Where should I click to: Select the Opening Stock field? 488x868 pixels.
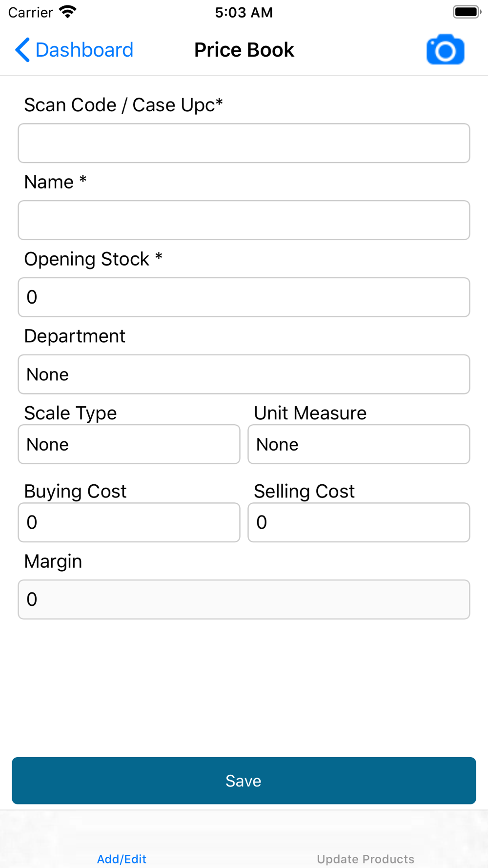coord(244,297)
